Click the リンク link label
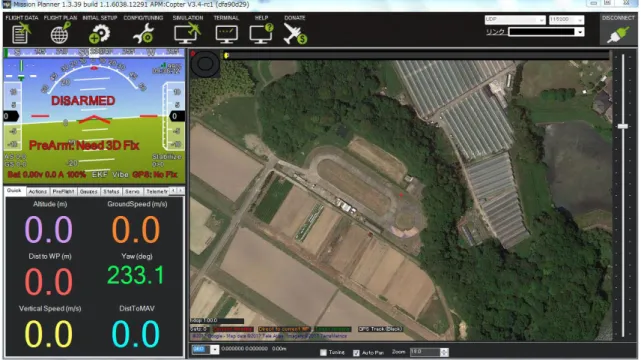641x360 pixels. point(495,31)
